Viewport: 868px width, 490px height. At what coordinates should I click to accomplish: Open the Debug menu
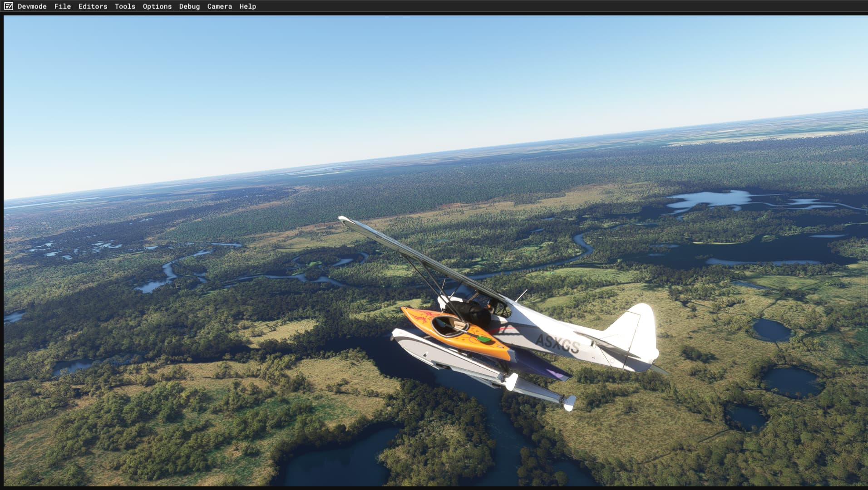click(189, 6)
